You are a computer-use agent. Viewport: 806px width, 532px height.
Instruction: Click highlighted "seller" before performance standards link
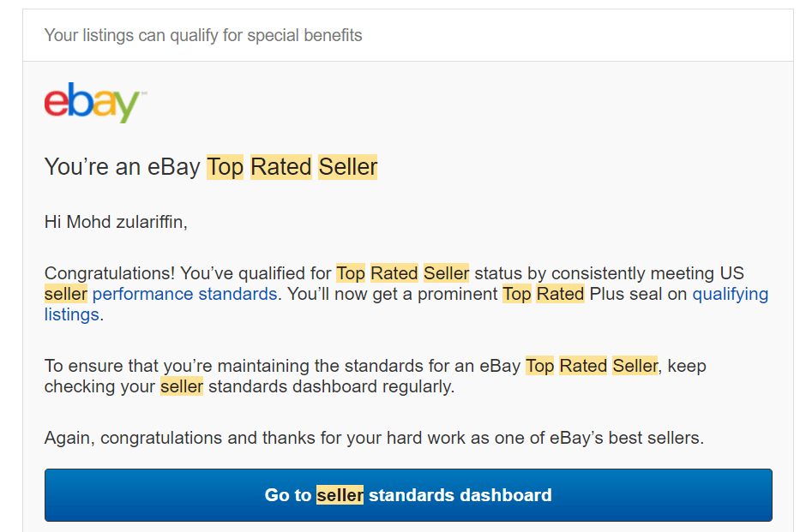click(x=66, y=294)
